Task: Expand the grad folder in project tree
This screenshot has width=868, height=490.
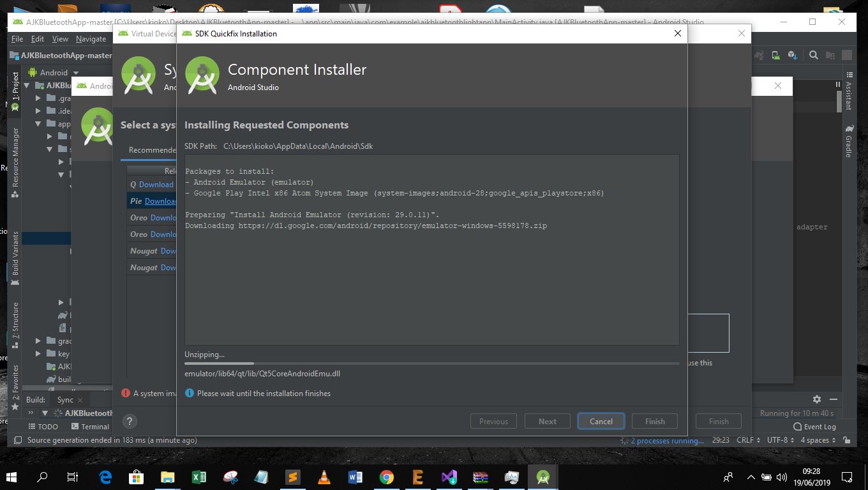Action: [38, 341]
